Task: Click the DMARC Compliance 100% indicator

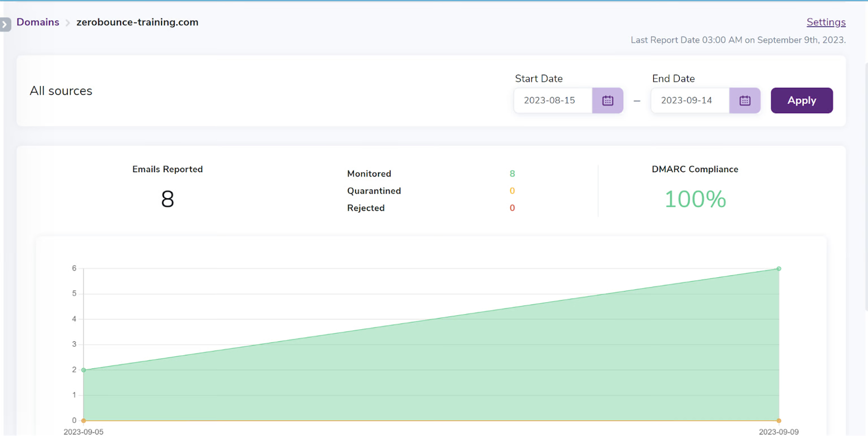Action: (695, 198)
